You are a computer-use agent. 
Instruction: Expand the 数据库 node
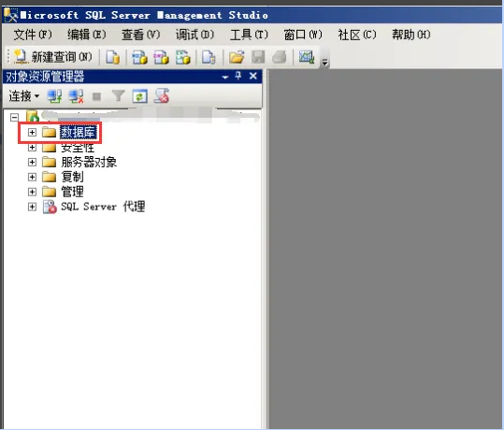[32, 132]
